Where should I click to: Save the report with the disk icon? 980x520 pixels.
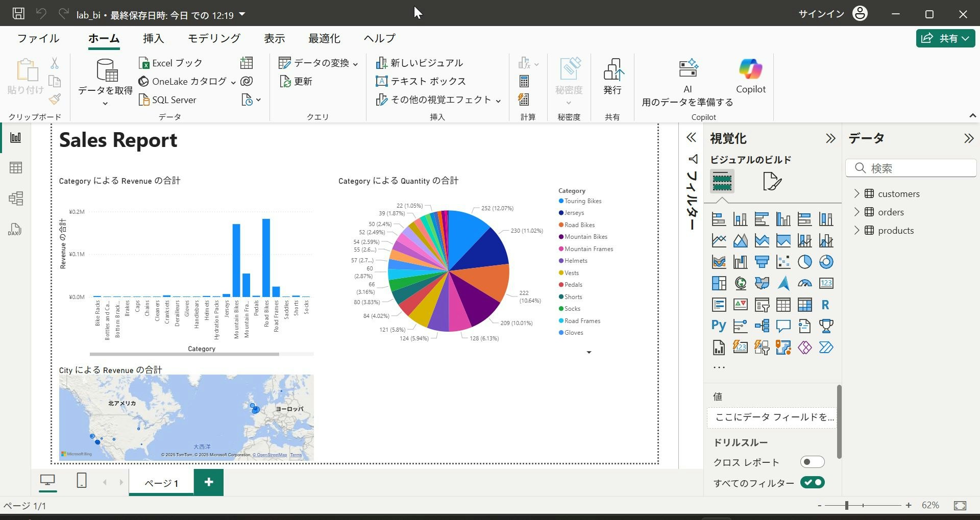(x=18, y=14)
